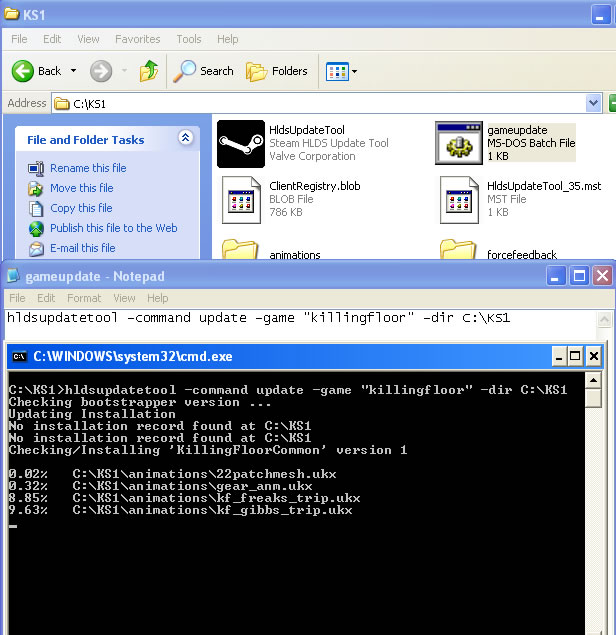Open Search in Explorer toolbar
This screenshot has width=616, height=635.
(x=203, y=71)
